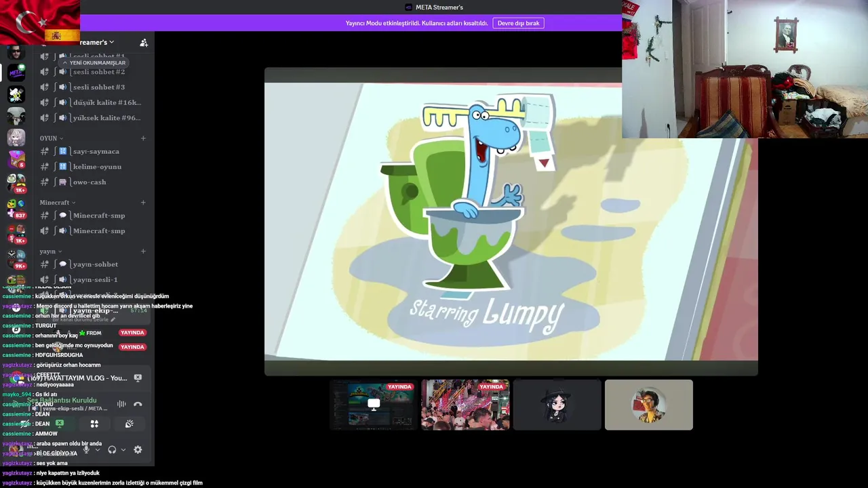Select the crowd stream thumbnail marked YAYINDA
This screenshot has height=488, width=868.
click(465, 405)
